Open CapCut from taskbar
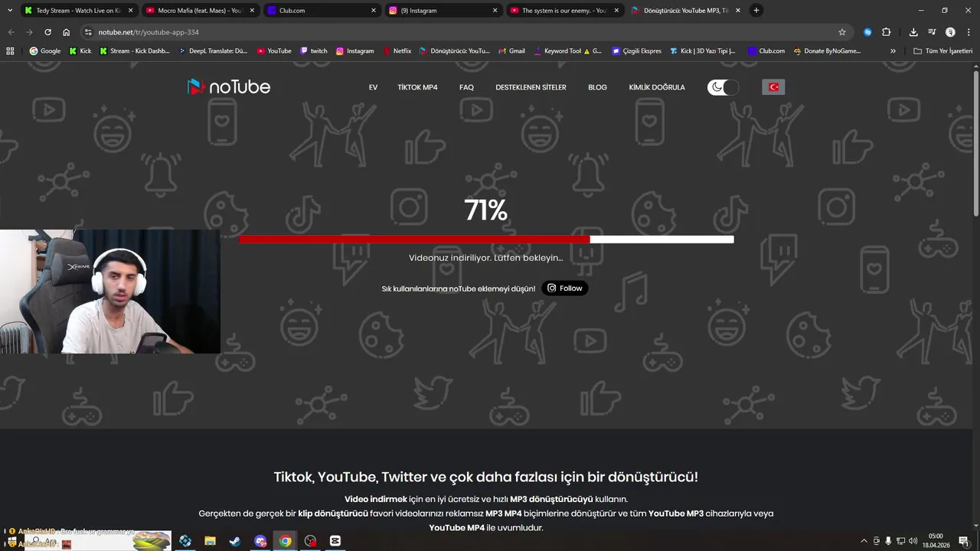 tap(335, 541)
